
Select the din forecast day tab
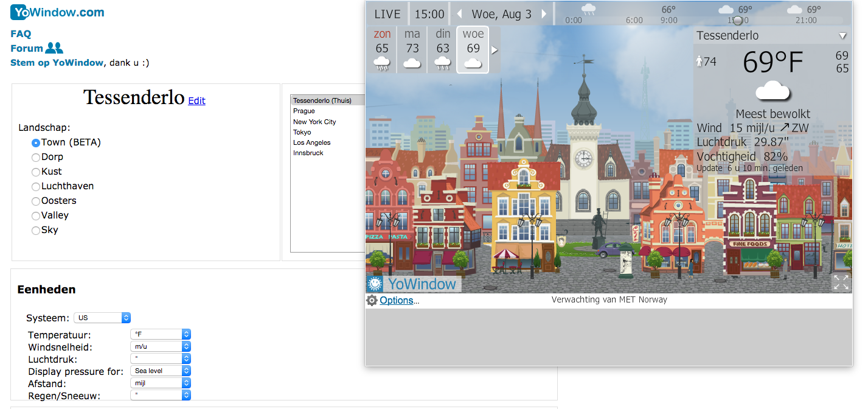coord(443,50)
